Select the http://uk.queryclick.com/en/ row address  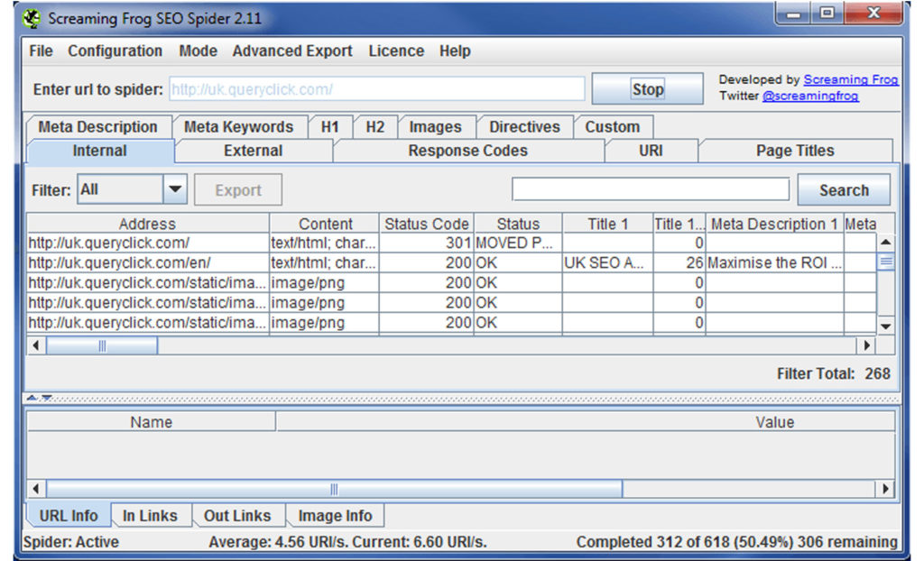click(x=147, y=262)
